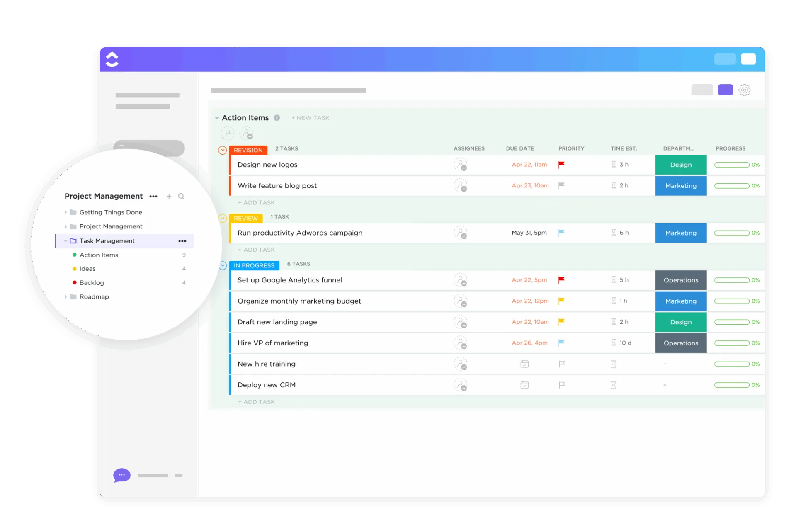The image size is (796, 532).
Task: Collapse the IN PROGRESS status group
Action: pos(223,265)
